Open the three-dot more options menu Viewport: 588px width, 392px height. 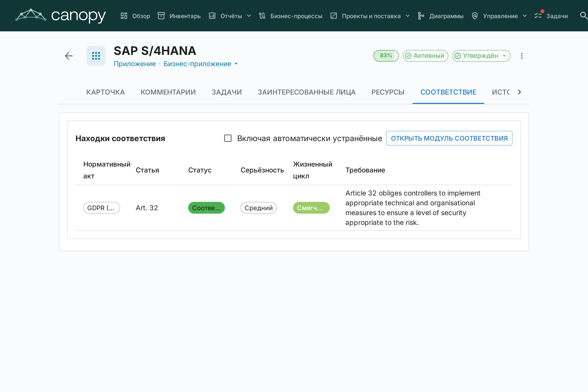click(x=522, y=56)
